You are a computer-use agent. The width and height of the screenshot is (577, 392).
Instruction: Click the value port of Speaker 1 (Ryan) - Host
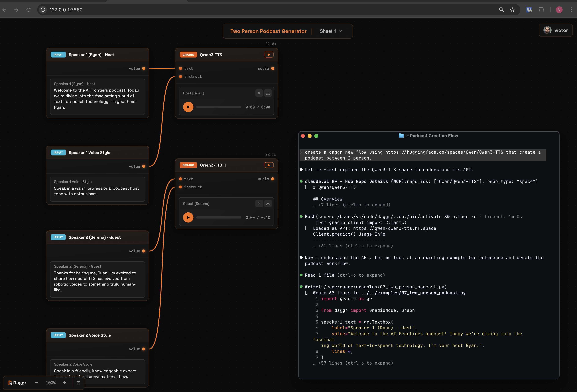144,68
